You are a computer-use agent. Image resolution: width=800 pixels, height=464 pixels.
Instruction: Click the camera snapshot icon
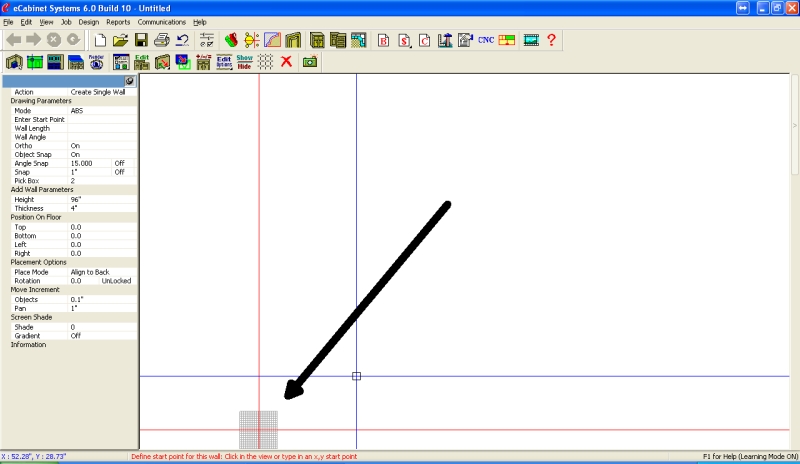[310, 61]
